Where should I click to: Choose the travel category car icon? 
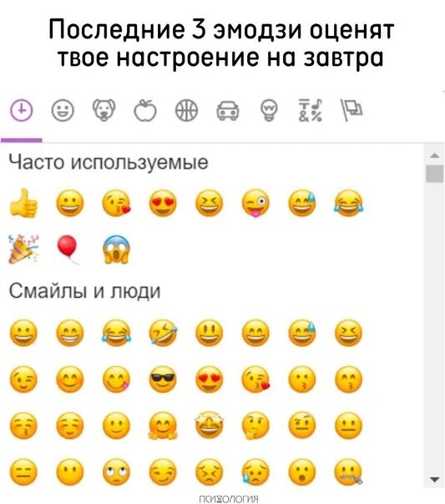[228, 111]
